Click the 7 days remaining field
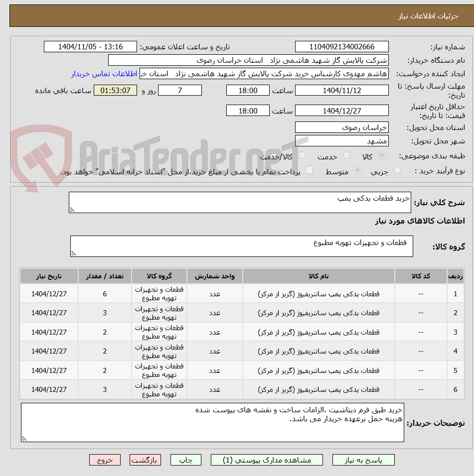 point(180,91)
